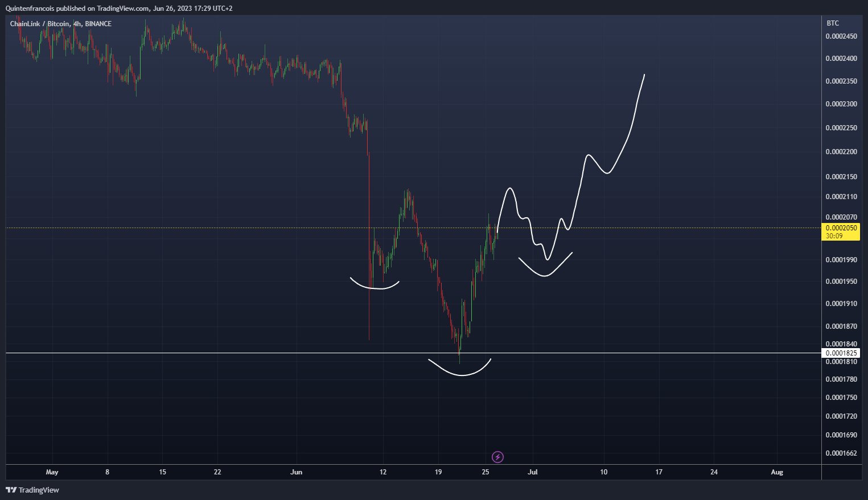Click the 24 date label on time axis
This screenshot has width=868, height=500.
pyautogui.click(x=714, y=472)
